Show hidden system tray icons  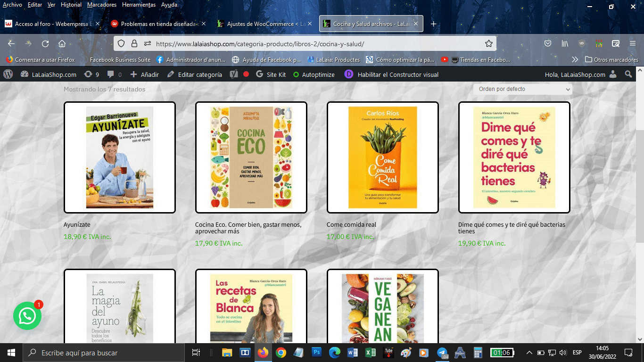tap(529, 353)
